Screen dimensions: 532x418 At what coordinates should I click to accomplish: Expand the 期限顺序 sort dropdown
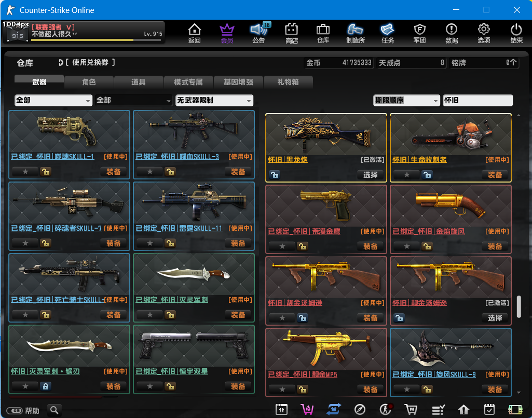pos(406,100)
